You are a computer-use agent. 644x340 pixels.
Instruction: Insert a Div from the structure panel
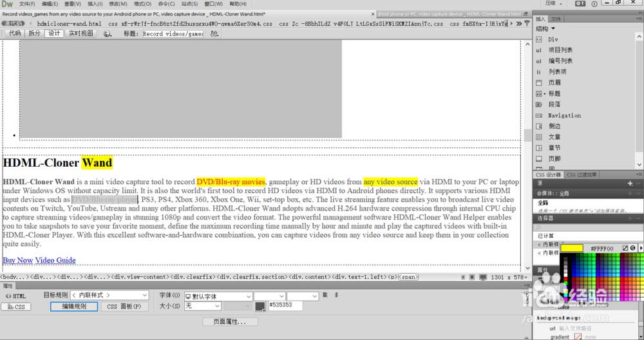tap(553, 39)
